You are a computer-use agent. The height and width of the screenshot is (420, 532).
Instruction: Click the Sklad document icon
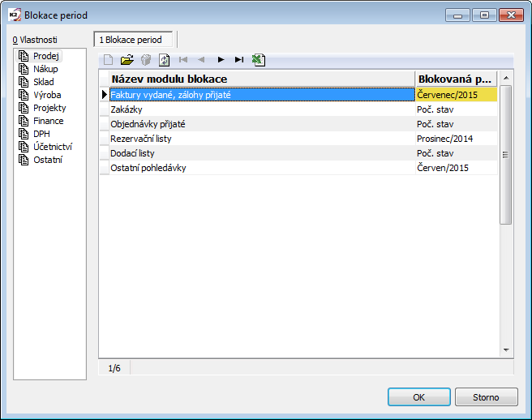coord(24,82)
